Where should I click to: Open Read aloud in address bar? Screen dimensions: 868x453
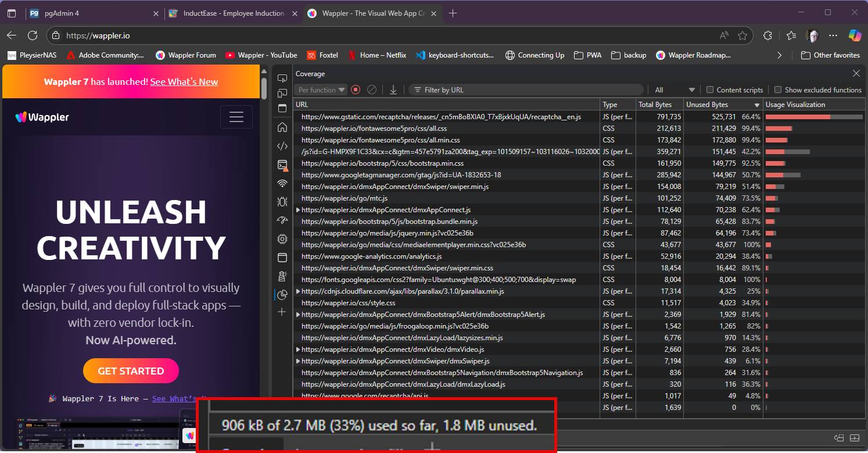pyautogui.click(x=724, y=35)
